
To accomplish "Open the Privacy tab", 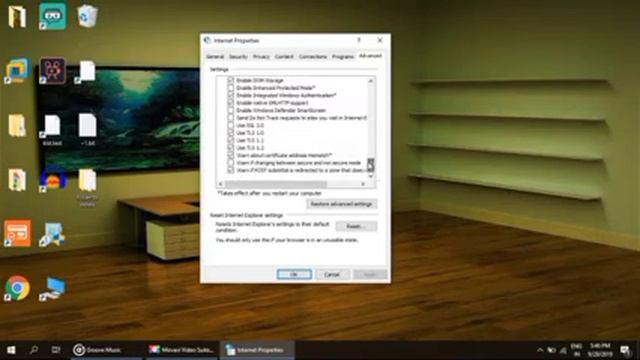I will [261, 57].
